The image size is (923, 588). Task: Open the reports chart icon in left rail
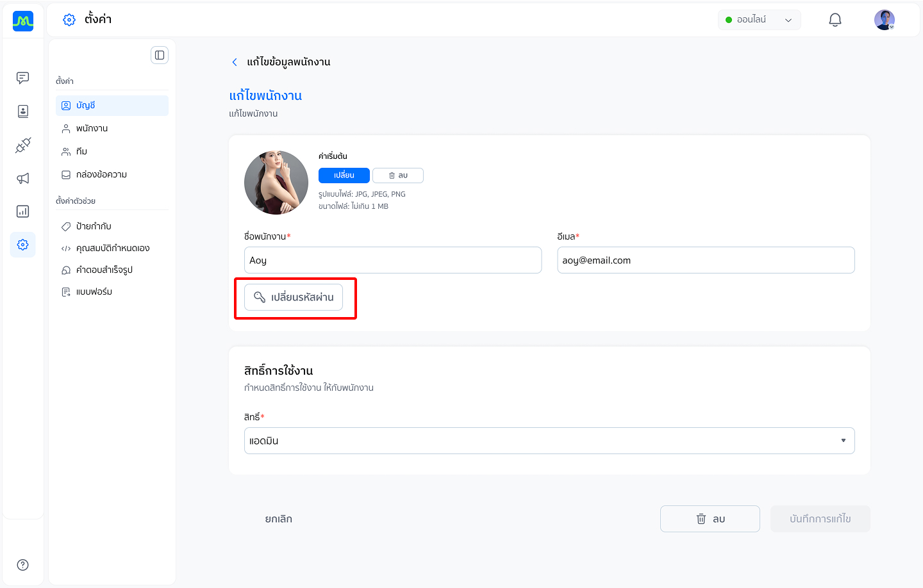tap(23, 211)
